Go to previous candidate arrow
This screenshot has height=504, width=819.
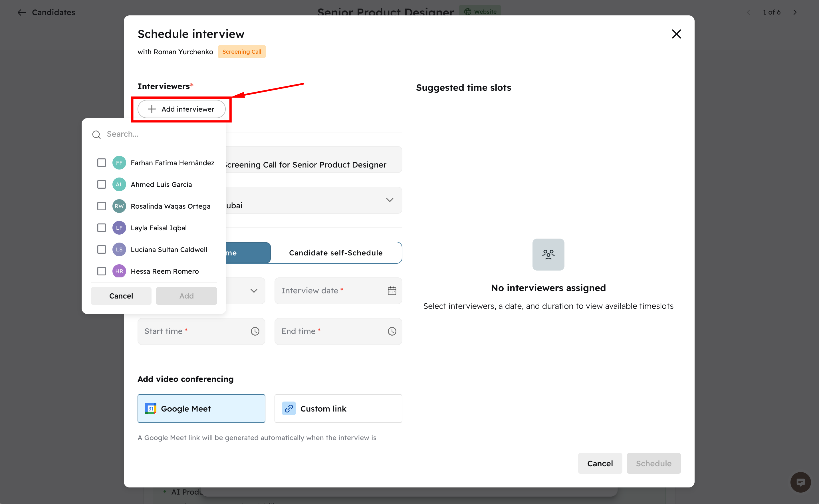coord(748,12)
